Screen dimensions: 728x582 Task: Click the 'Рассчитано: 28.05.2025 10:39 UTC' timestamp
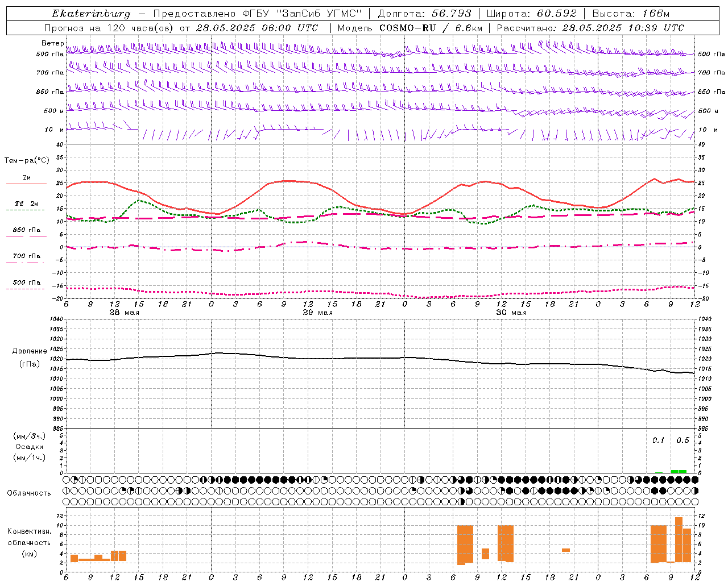pos(590,28)
